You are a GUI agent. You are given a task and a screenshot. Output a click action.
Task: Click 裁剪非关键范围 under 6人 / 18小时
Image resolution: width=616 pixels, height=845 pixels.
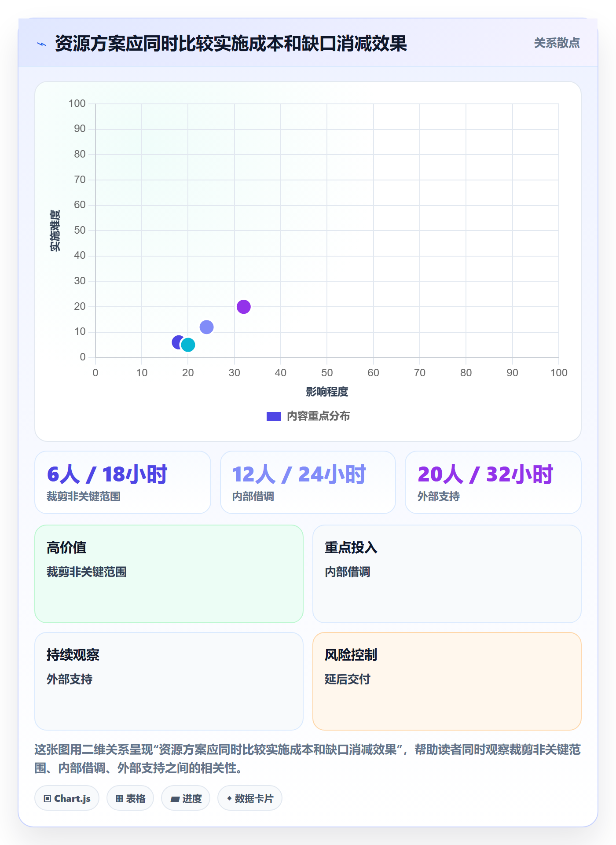pos(84,496)
